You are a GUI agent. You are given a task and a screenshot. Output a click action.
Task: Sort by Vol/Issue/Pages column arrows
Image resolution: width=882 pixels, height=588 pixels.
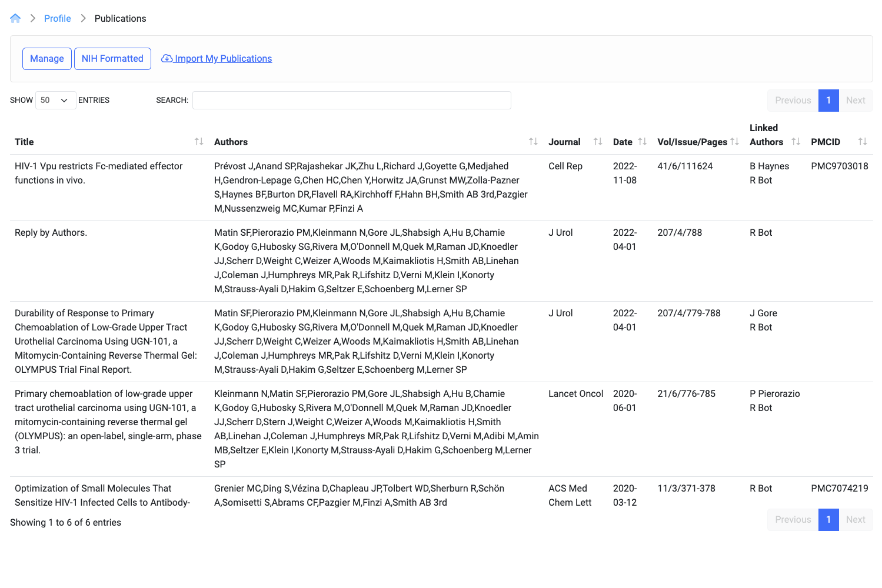tap(734, 142)
